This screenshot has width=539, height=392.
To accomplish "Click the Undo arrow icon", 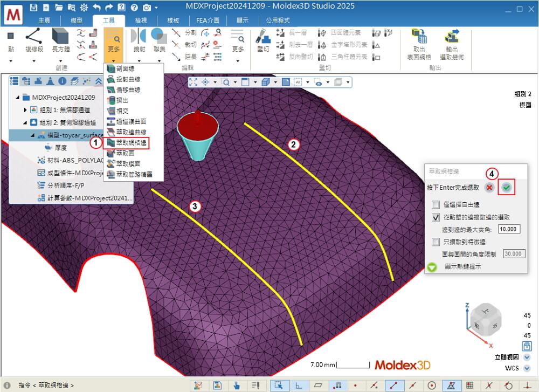I will pyautogui.click(x=96, y=7).
